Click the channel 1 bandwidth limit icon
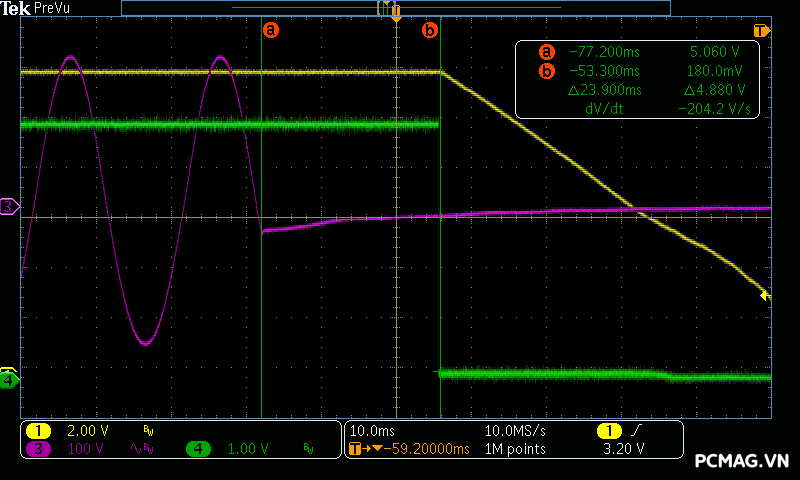This screenshot has width=800, height=480. tap(148, 431)
